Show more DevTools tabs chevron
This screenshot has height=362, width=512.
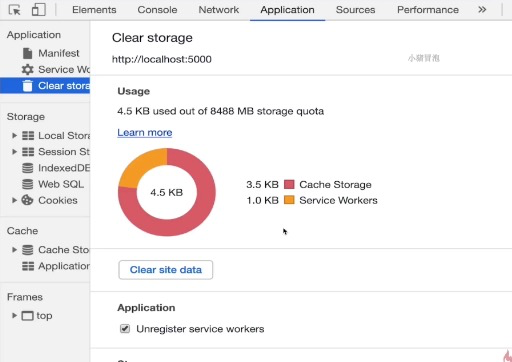[x=482, y=10]
